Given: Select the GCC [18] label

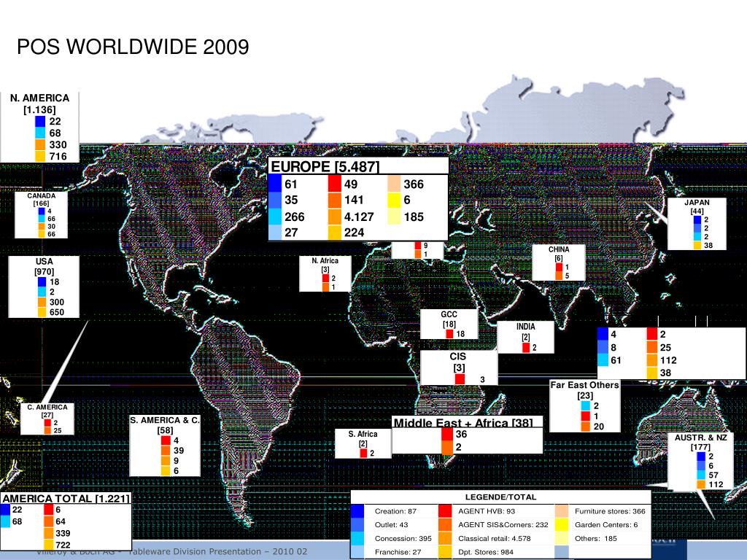Looking at the screenshot, I should (449, 319).
